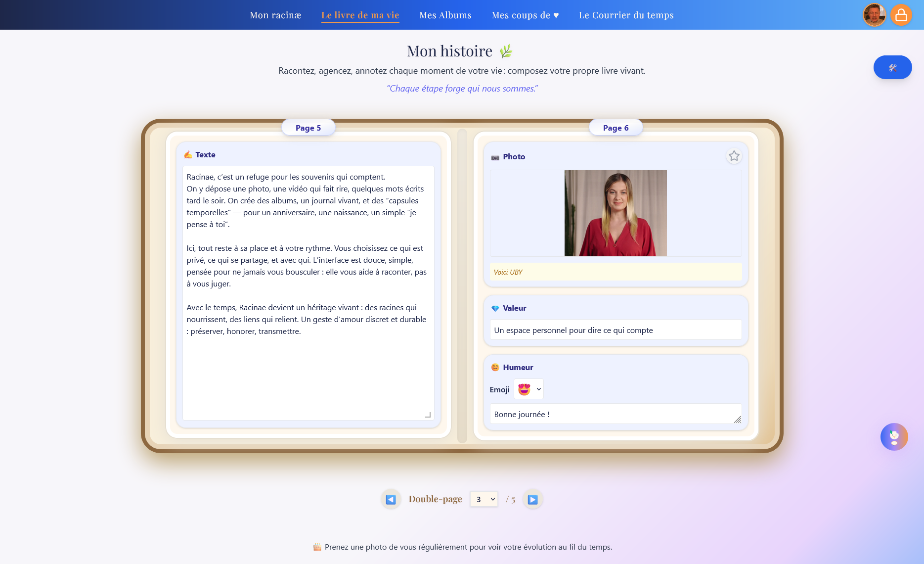Image resolution: width=924 pixels, height=564 pixels.
Task: Go to the next double-page
Action: pyautogui.click(x=532, y=499)
